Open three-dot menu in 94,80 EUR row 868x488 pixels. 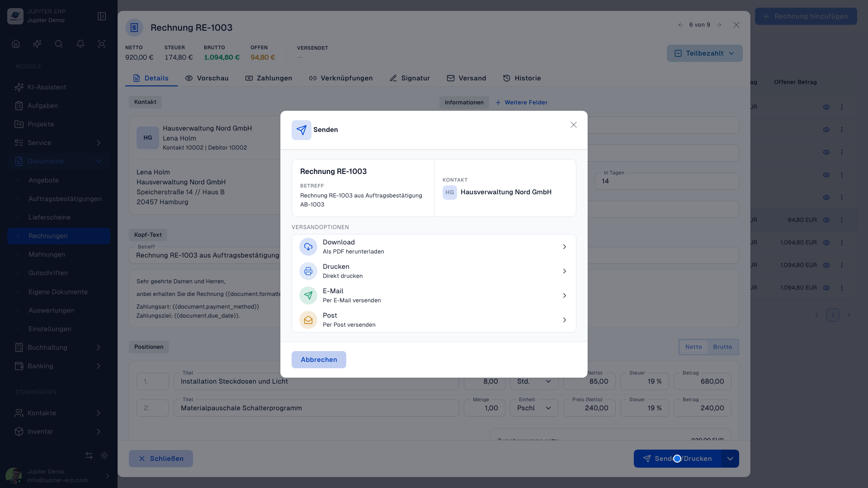[x=841, y=220]
